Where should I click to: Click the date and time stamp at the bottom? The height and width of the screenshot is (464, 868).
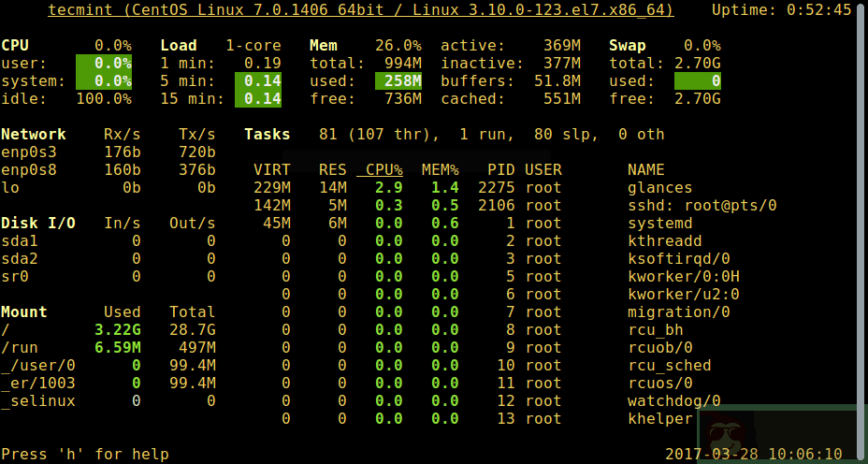[753, 454]
